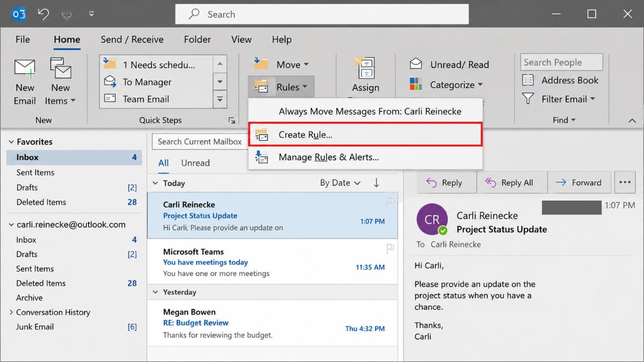Flag the Microsoft Teams meetings message
The image size is (644, 362).
pyautogui.click(x=390, y=248)
